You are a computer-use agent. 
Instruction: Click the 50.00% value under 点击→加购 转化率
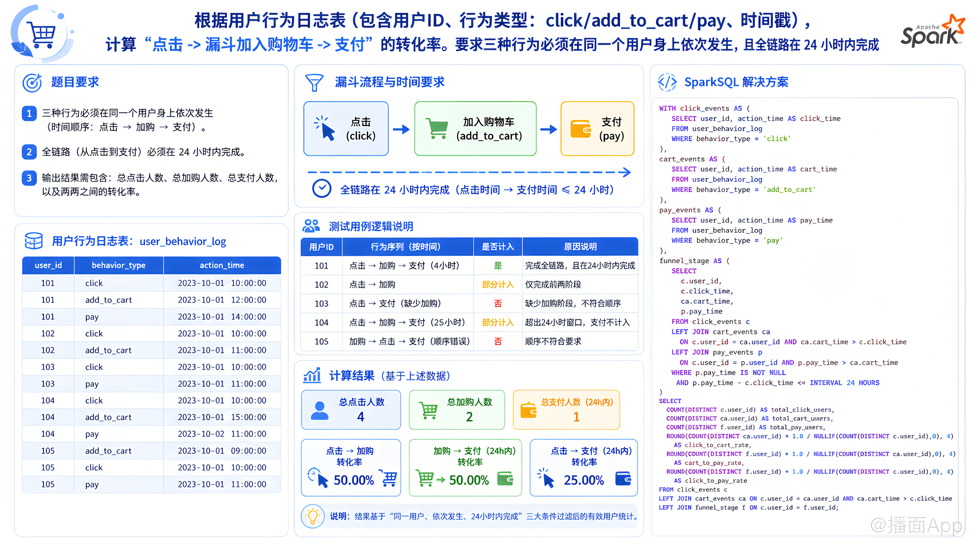pos(354,480)
